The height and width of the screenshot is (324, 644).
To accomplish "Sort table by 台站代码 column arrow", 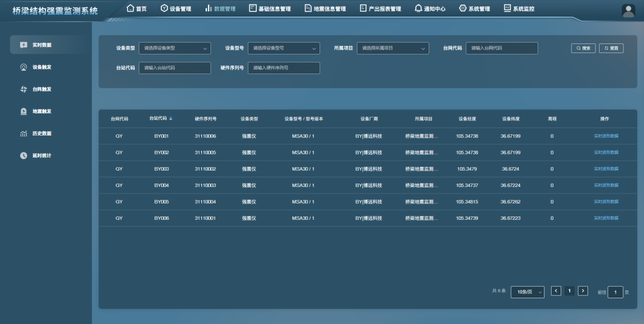I will click(171, 119).
